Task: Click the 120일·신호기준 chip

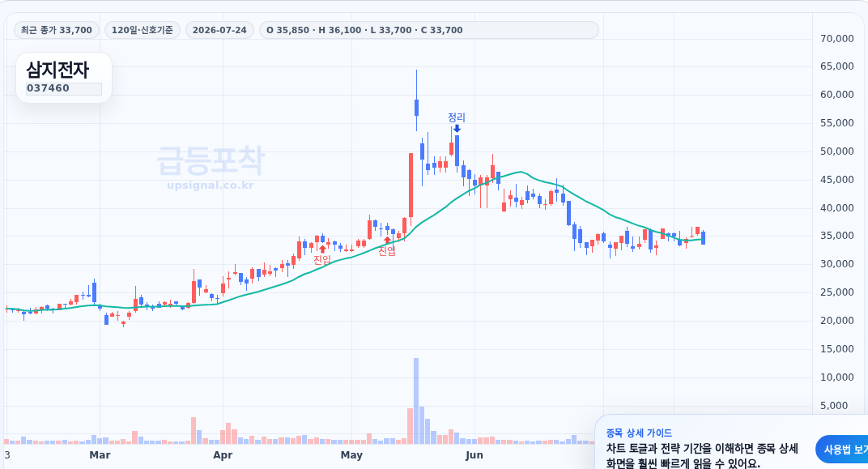Action: (143, 30)
